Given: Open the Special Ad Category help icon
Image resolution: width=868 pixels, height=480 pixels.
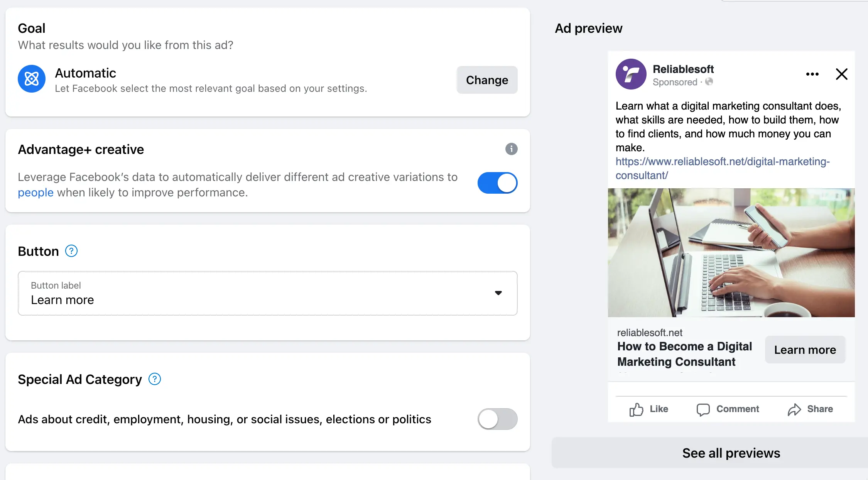Looking at the screenshot, I should [x=155, y=379].
